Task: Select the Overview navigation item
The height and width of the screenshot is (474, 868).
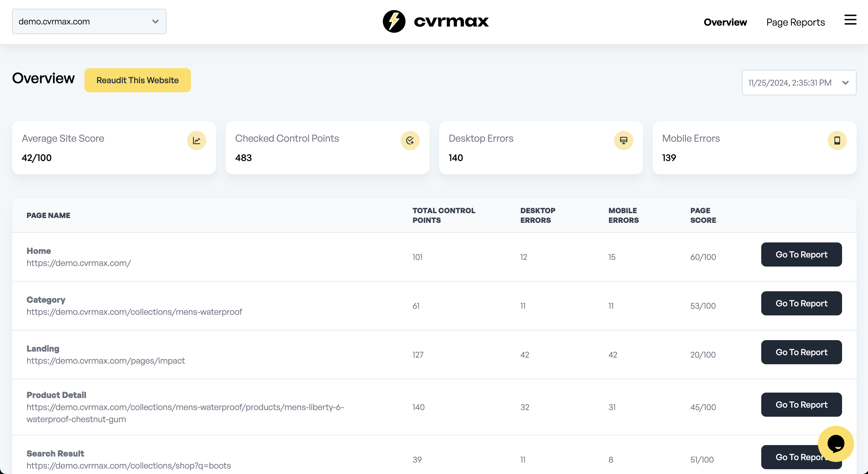Action: 725,22
